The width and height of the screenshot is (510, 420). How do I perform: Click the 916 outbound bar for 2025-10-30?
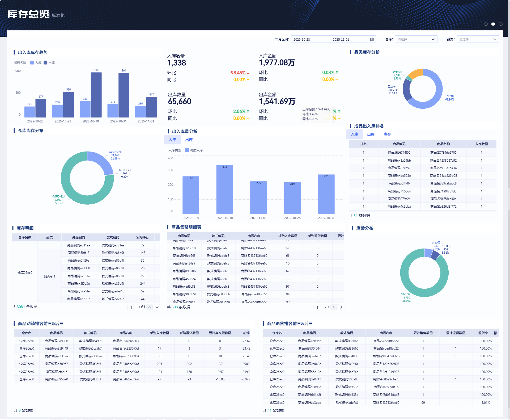(96, 95)
